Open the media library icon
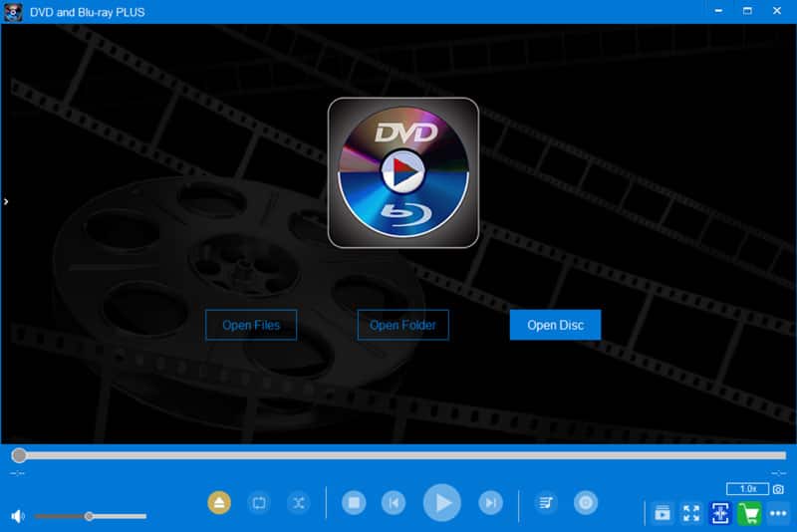797x532 pixels. coord(662,513)
